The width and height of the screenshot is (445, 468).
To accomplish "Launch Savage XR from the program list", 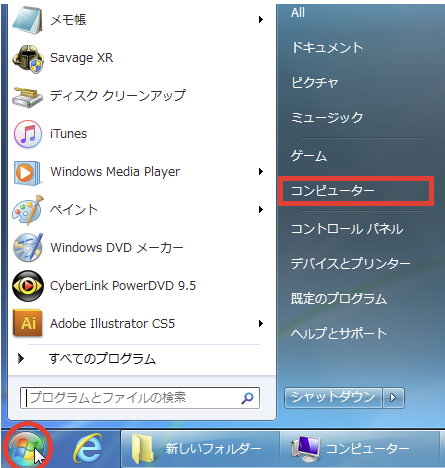I will pos(81,58).
